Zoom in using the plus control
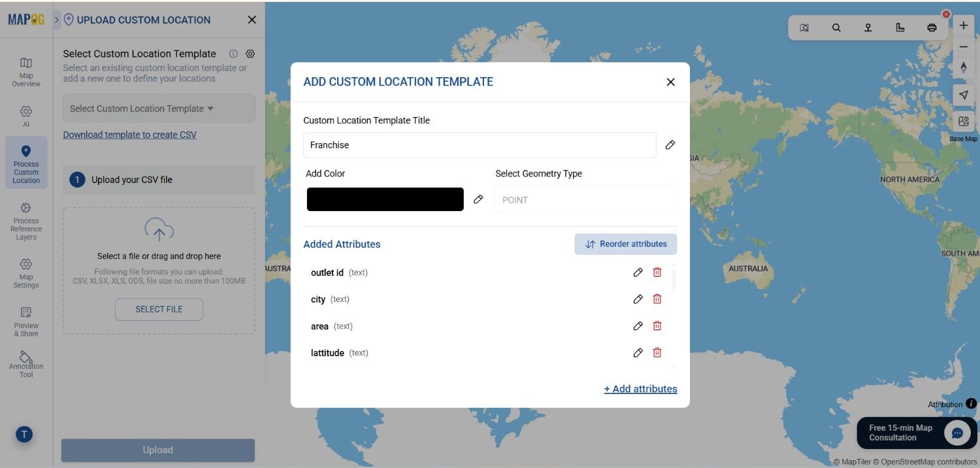 tap(963, 25)
